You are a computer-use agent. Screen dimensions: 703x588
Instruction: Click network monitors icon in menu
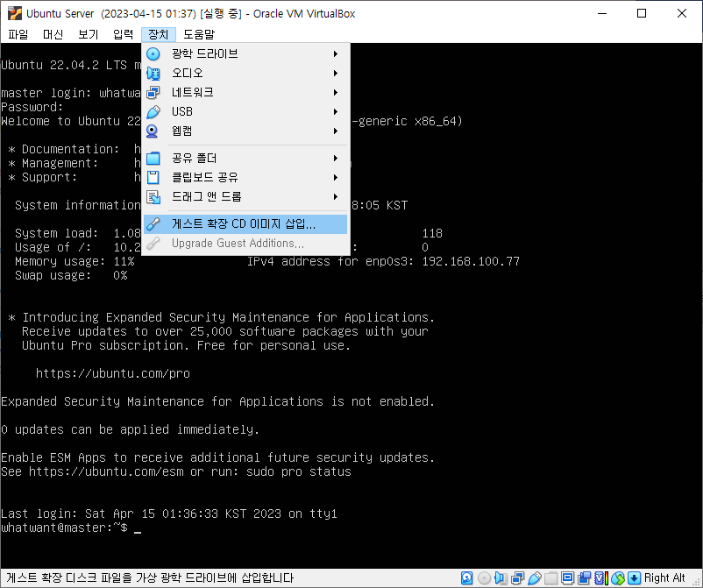tap(153, 92)
